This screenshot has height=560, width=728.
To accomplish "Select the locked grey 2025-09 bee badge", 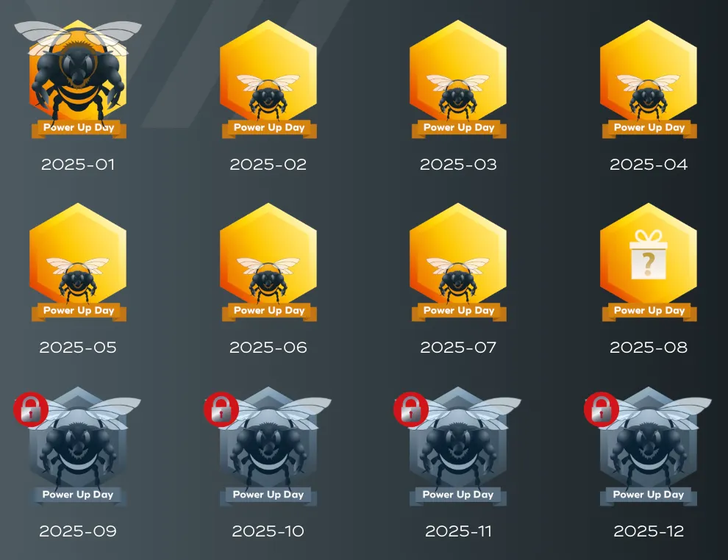I will coord(78,446).
